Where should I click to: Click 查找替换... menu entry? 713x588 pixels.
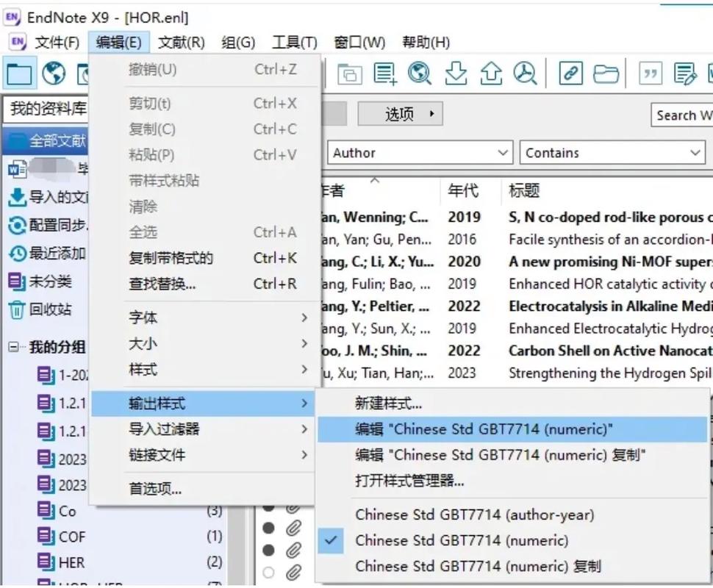(203, 284)
